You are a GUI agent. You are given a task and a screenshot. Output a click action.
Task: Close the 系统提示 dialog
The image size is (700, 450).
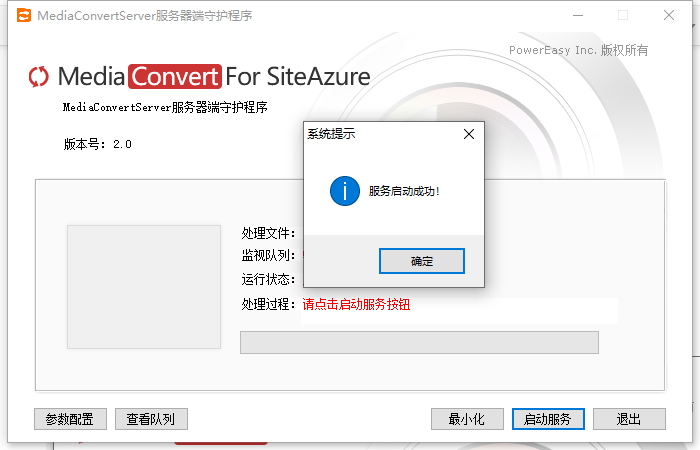click(x=469, y=134)
